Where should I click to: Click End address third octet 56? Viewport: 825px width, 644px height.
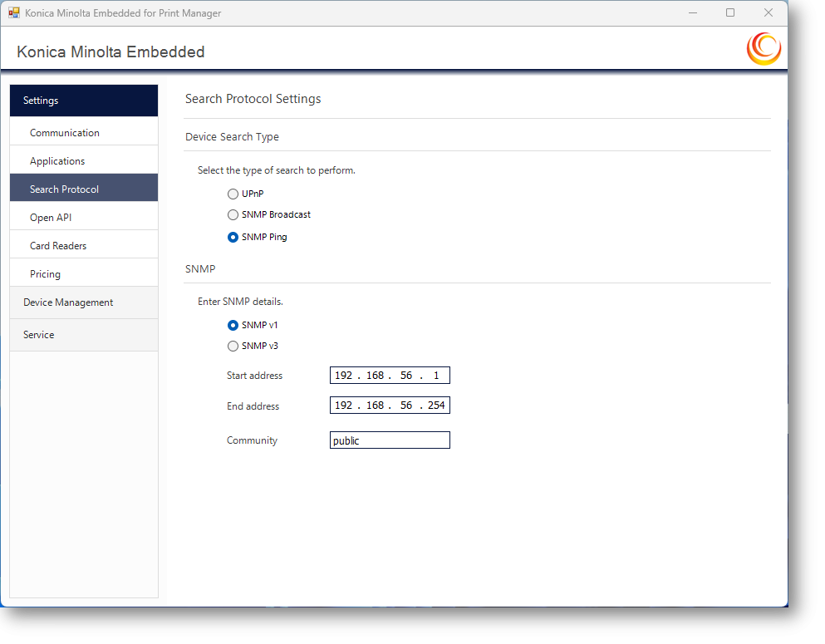406,406
